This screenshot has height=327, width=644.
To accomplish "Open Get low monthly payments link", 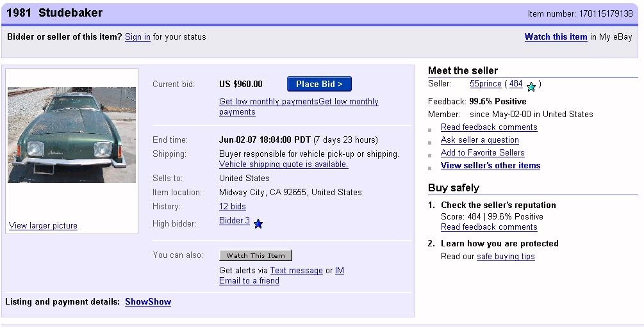I will (x=268, y=102).
